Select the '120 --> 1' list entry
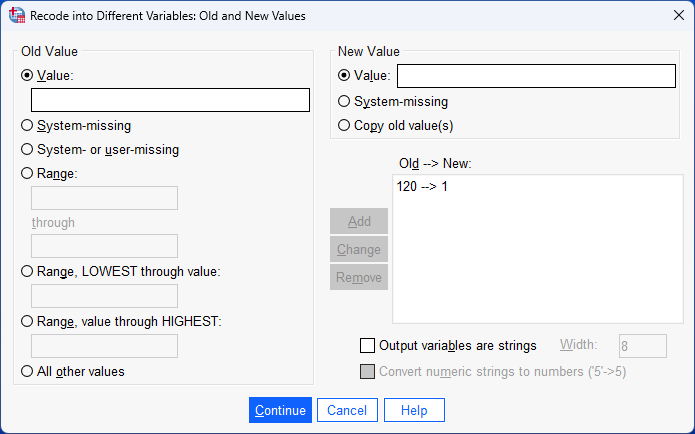695x434 pixels. pyautogui.click(x=422, y=187)
